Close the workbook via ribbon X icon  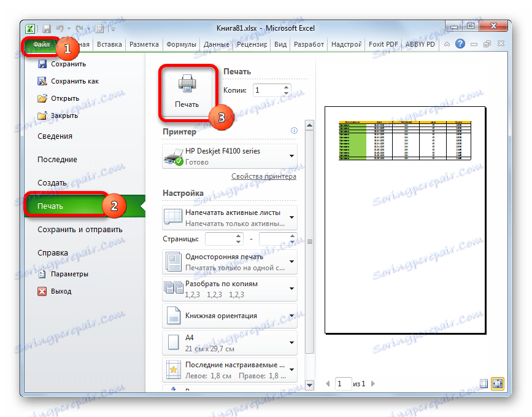[x=501, y=44]
